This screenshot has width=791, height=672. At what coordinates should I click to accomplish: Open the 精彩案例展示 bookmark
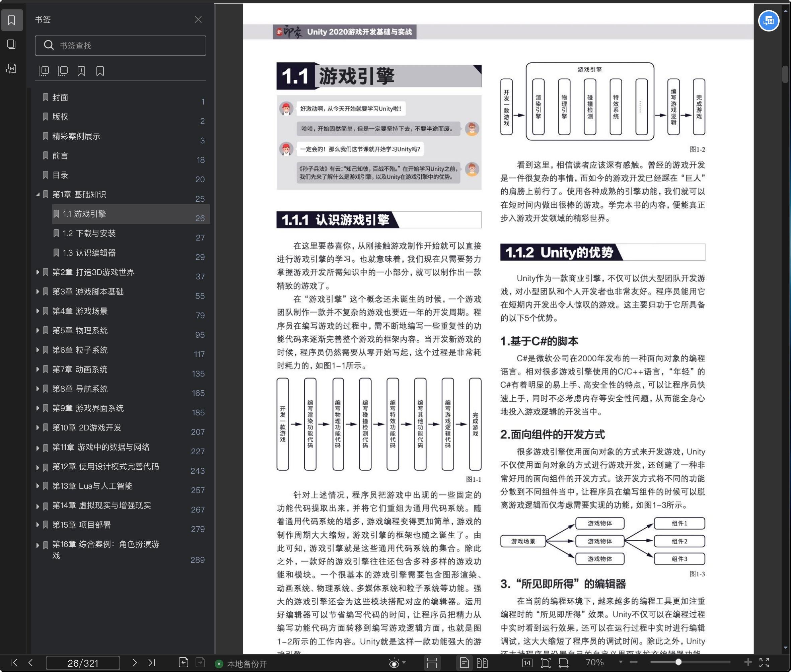[x=76, y=136]
